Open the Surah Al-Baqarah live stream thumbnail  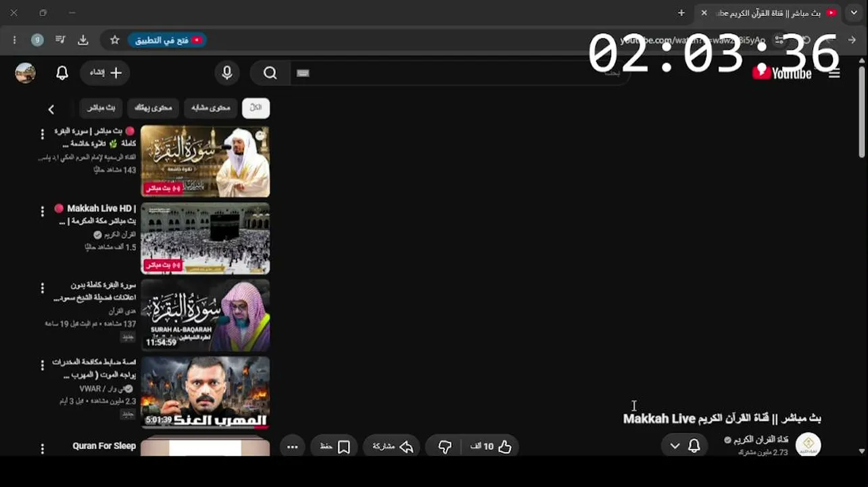206,161
